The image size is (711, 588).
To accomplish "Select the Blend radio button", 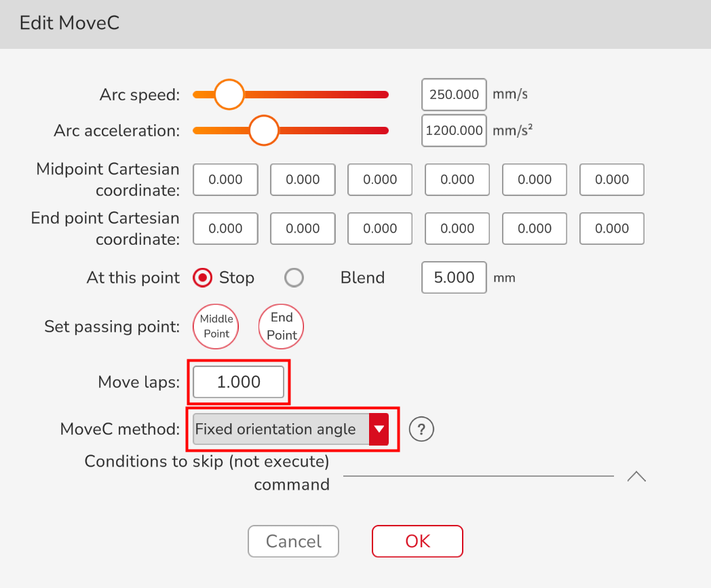I will [294, 277].
